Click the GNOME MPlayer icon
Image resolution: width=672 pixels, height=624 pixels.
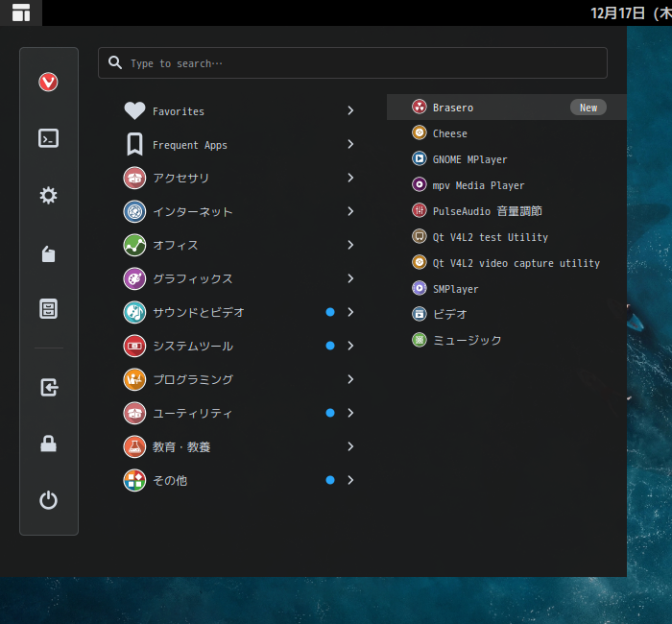coord(420,158)
